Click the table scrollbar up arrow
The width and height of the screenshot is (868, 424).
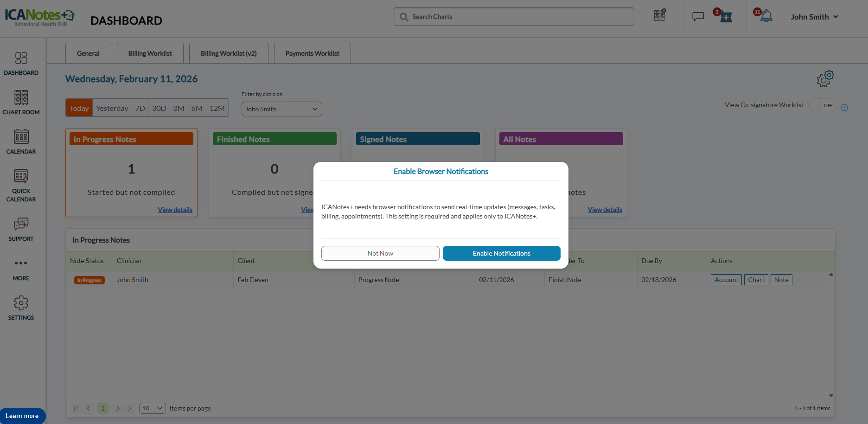[x=831, y=275]
